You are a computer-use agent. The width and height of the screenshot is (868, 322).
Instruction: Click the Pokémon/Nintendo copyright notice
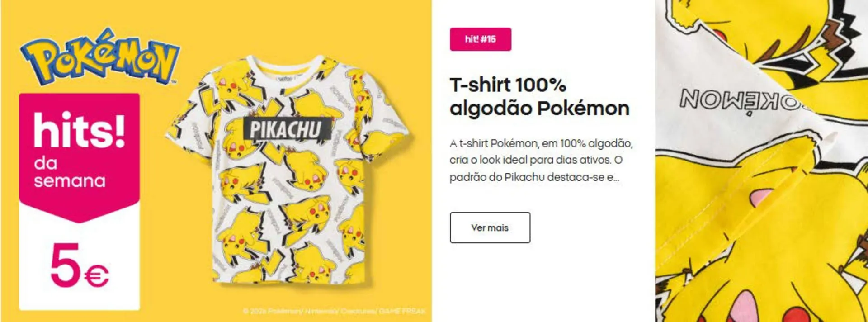(x=334, y=311)
